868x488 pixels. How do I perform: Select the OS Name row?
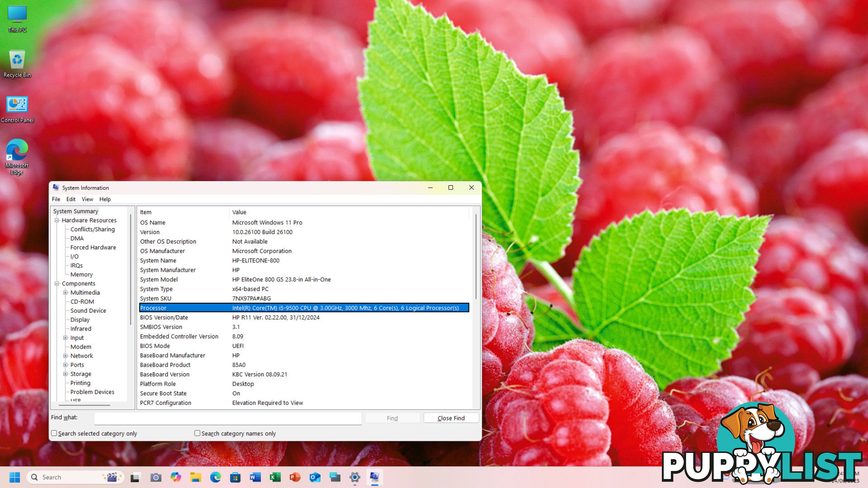[x=304, y=223]
